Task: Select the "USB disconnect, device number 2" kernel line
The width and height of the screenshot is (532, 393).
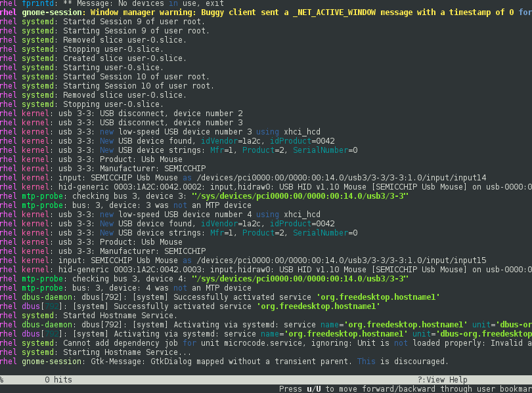Action: pos(122,114)
